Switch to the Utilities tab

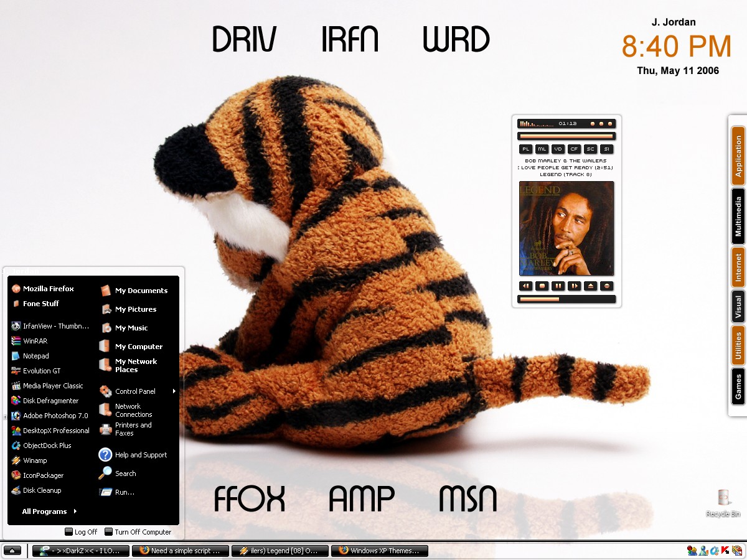pos(738,345)
